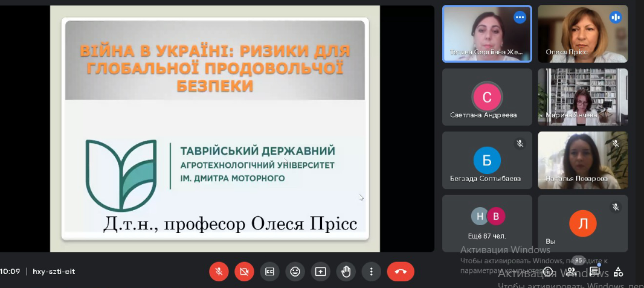
Task: Click the pink С avatar of Светлана Андреева
Action: 487,97
